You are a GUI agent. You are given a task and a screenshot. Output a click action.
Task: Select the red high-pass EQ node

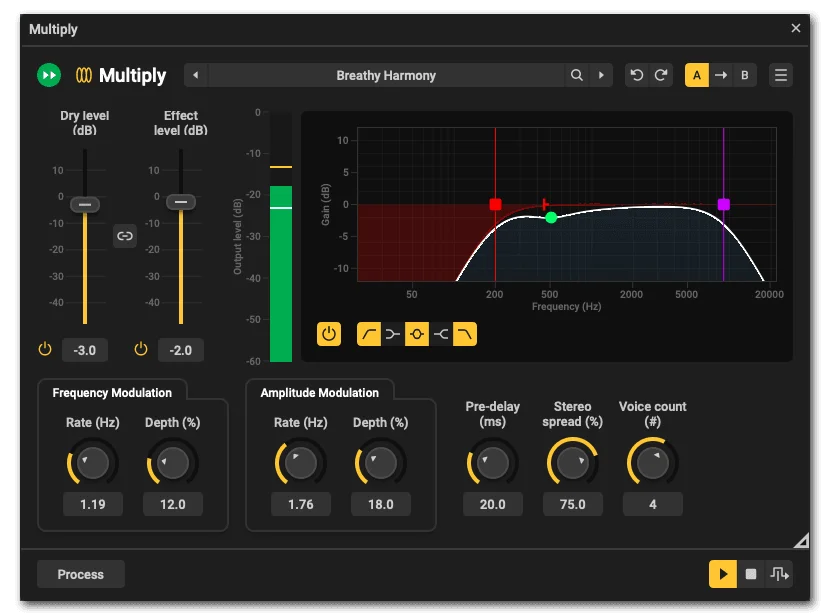[x=495, y=204]
